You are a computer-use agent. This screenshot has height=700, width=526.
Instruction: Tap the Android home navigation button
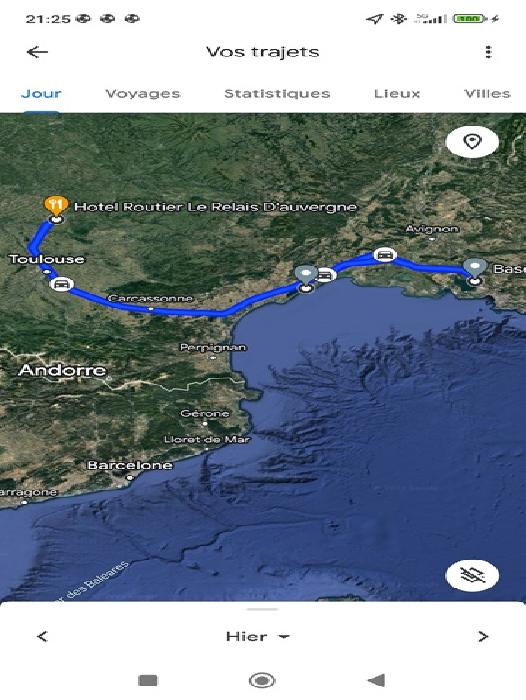[x=262, y=680]
